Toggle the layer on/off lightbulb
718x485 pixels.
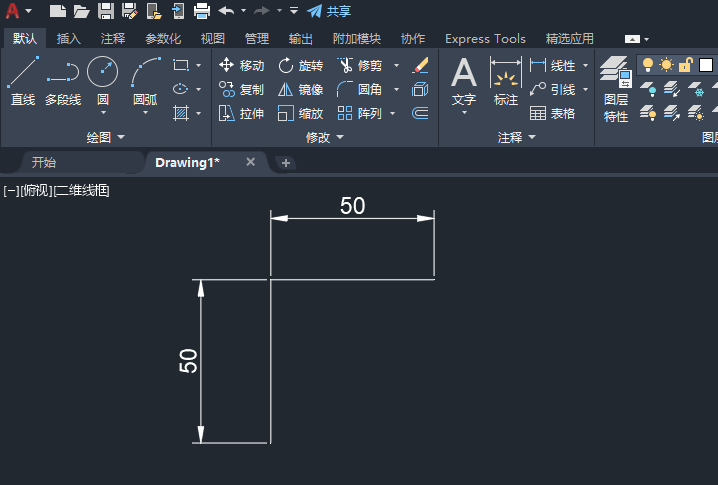pos(647,65)
